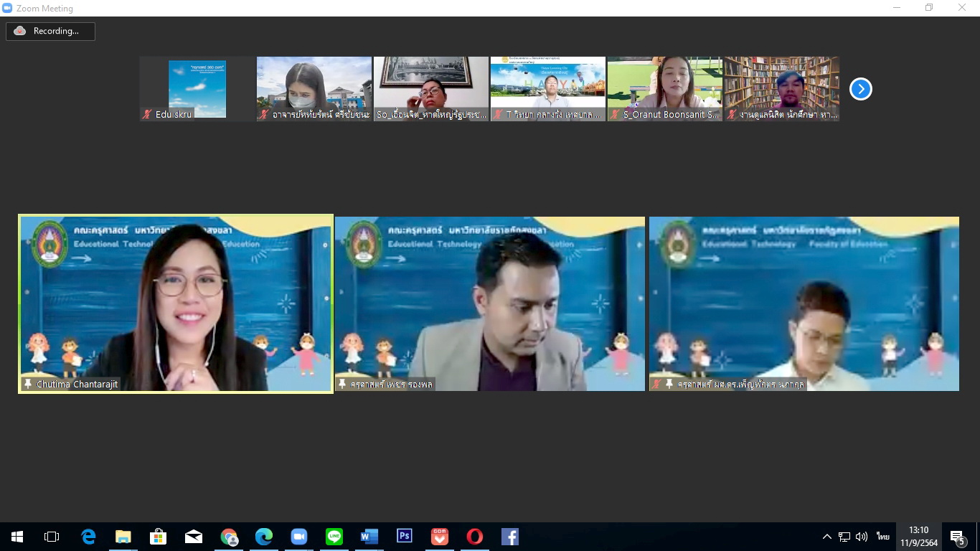Click muted microphone icon on งานดูแลนิสิต
Screen dimensions: 980x551
732,114
